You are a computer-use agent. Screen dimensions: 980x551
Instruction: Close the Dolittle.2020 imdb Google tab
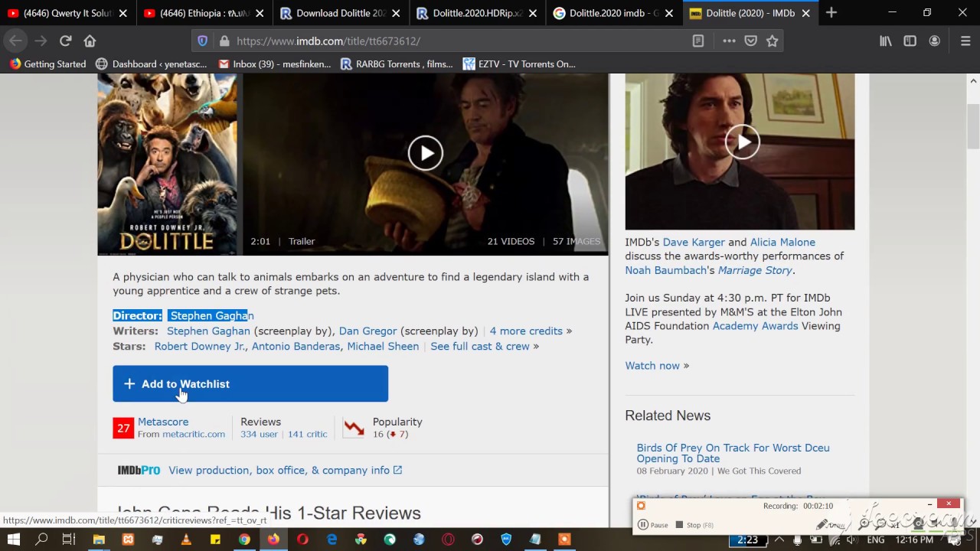tap(669, 13)
